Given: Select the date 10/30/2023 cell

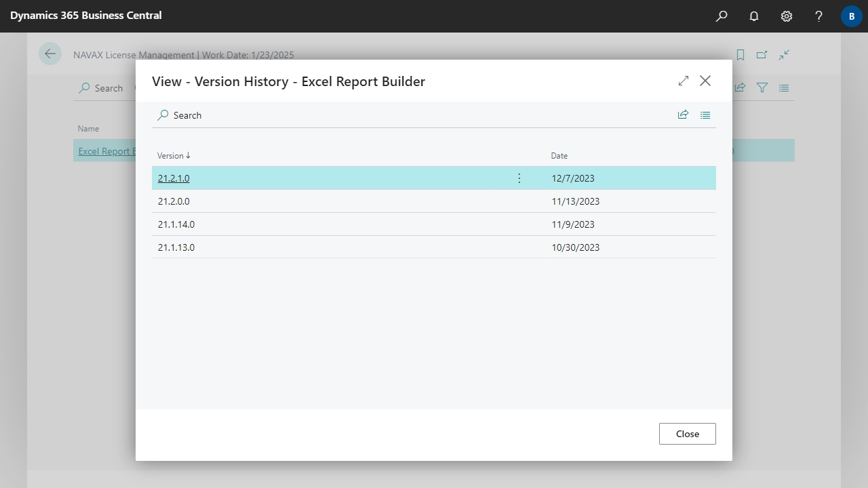Looking at the screenshot, I should click(x=576, y=247).
